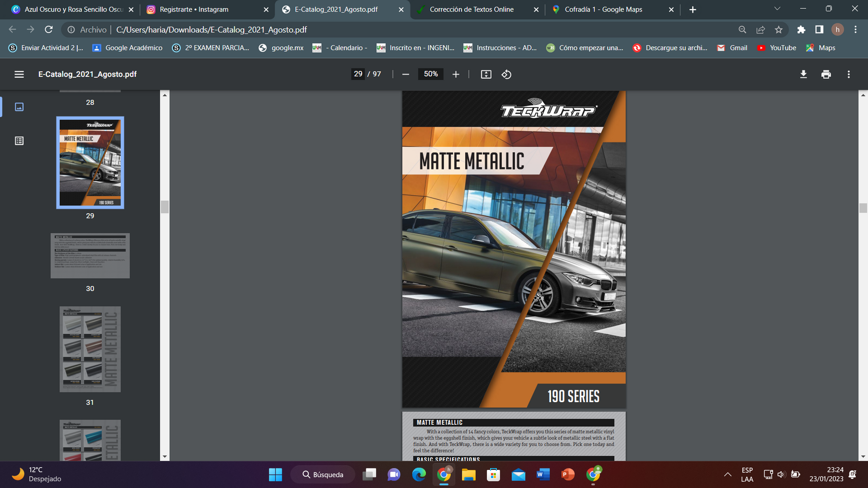Open Word from the taskbar
Viewport: 868px width, 488px height.
coord(543,474)
